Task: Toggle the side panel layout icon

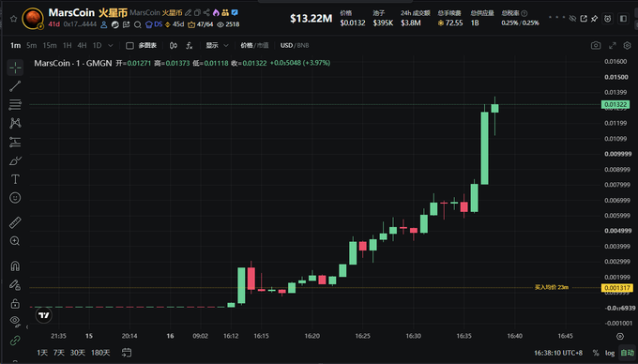Action: pos(623,19)
